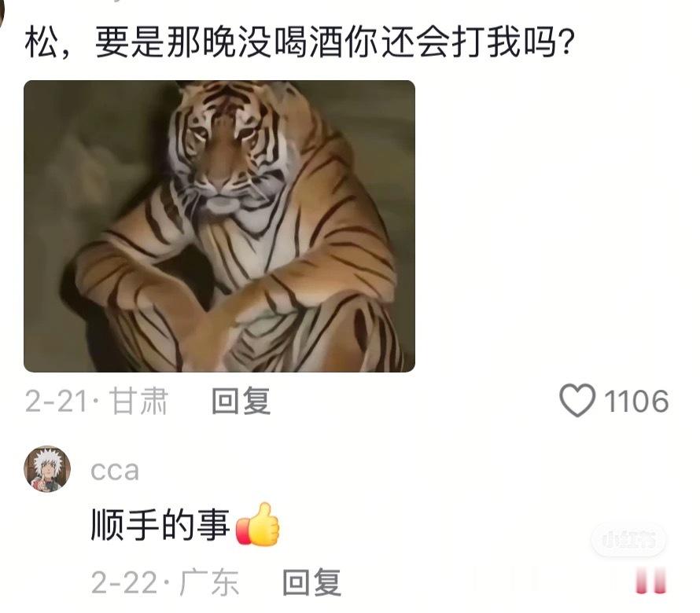This screenshot has height=613, width=700.
Task: Tap the thumbs-up emoji in cca's reply
Action: [x=258, y=523]
